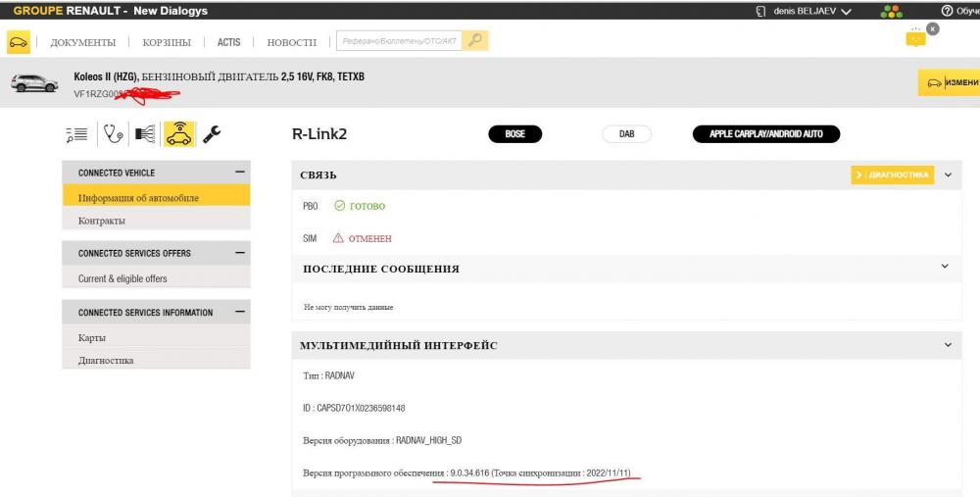Click the magnifier search button
The height and width of the screenshot is (497, 980).
pos(475,40)
